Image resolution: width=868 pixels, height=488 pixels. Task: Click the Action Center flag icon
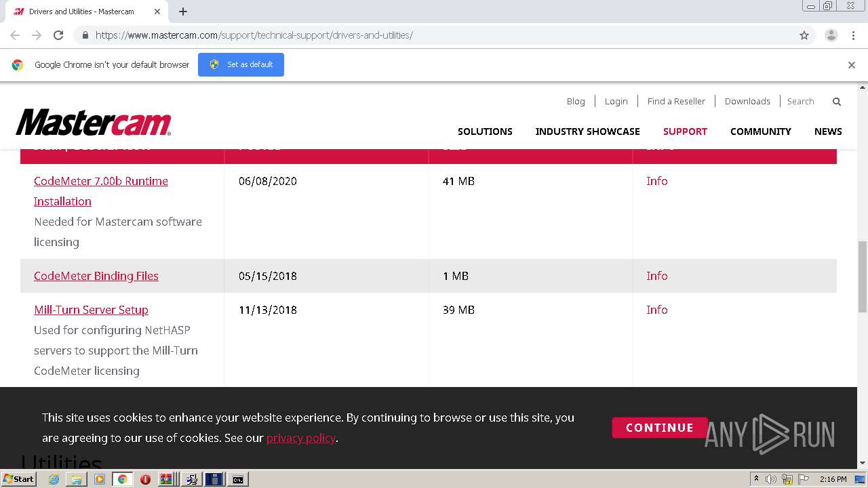(803, 479)
